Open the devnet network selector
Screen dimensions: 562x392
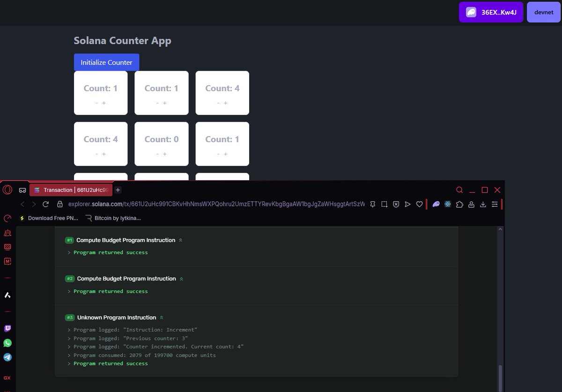(x=543, y=12)
